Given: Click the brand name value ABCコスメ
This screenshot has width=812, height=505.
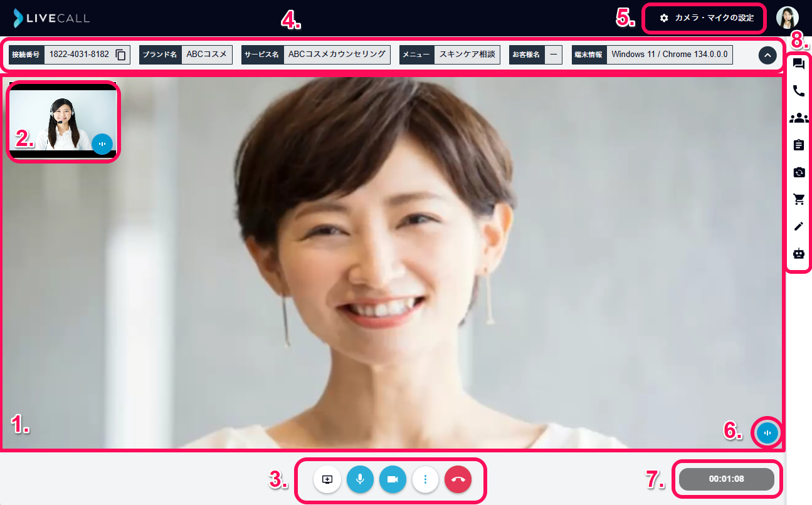Looking at the screenshot, I should click(x=206, y=55).
